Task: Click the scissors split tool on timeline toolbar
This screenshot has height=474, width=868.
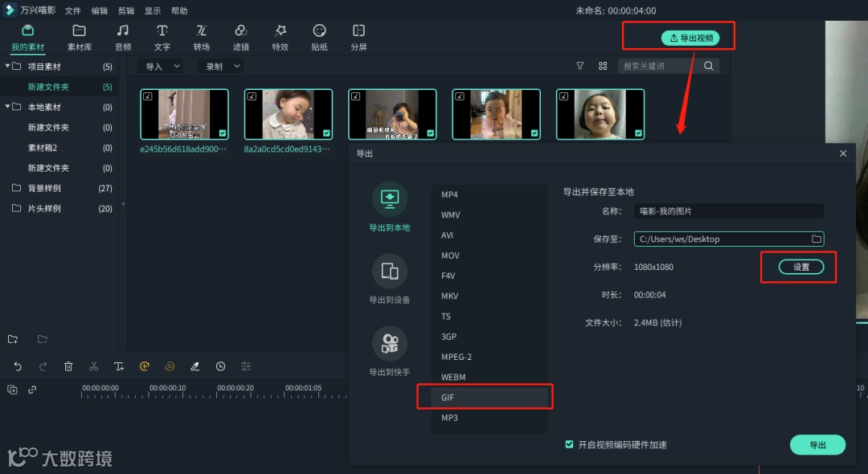Action: coord(93,366)
